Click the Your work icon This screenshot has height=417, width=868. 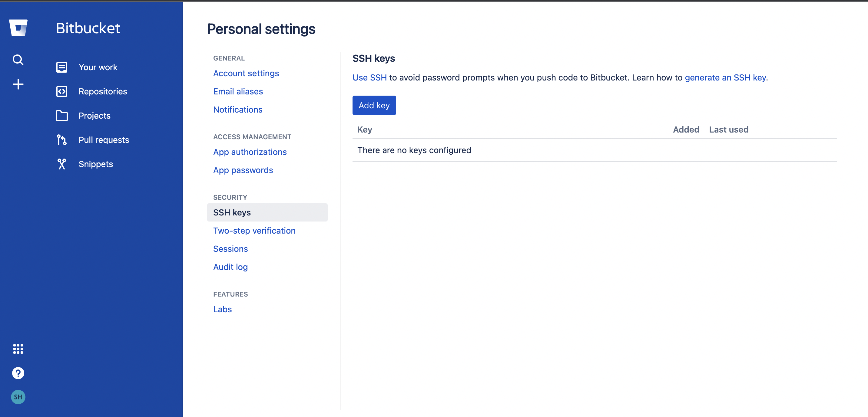(62, 67)
